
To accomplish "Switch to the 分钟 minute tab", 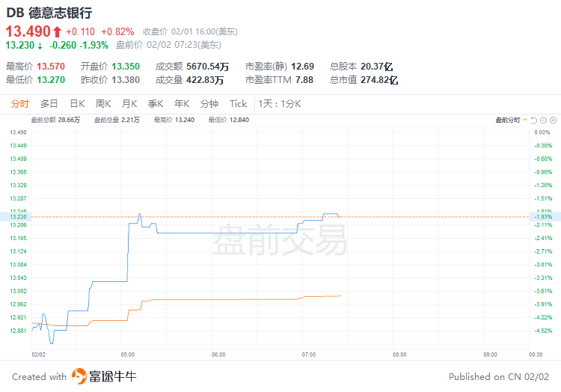I will point(209,104).
